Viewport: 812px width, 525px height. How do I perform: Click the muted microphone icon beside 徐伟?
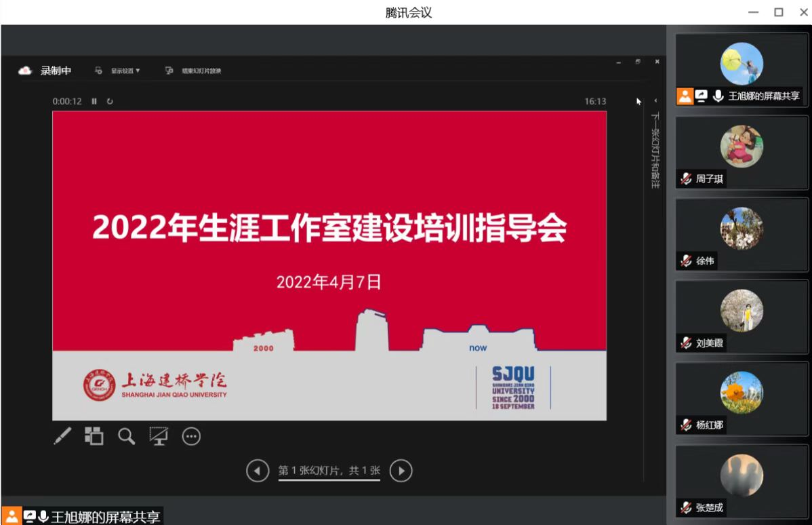[686, 261]
